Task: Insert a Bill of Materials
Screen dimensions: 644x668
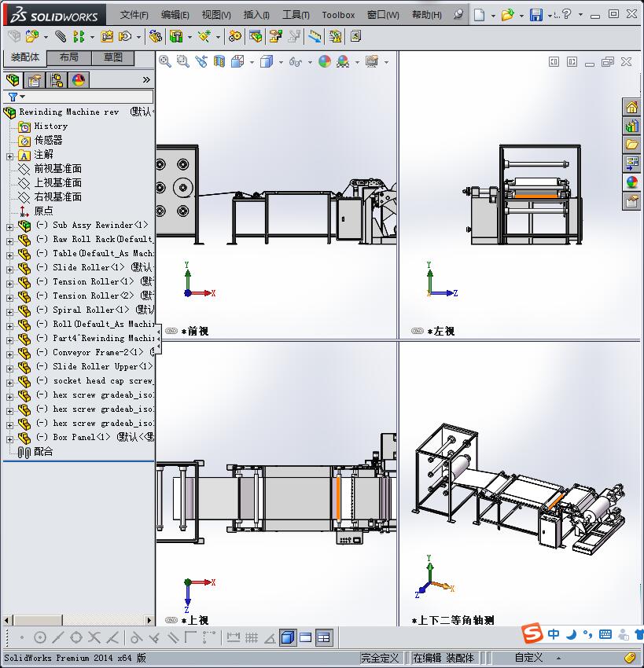Action: [x=256, y=37]
